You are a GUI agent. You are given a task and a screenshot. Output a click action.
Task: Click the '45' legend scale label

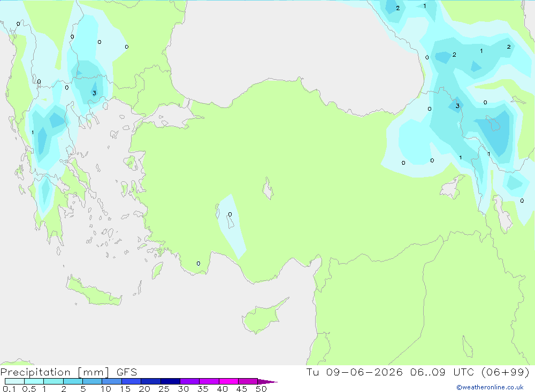[242, 389]
